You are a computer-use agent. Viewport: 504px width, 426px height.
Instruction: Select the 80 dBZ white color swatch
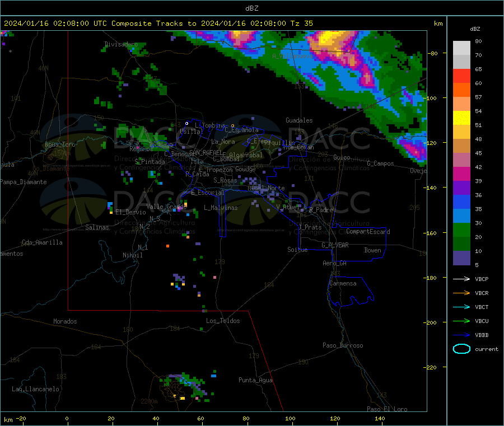click(461, 48)
